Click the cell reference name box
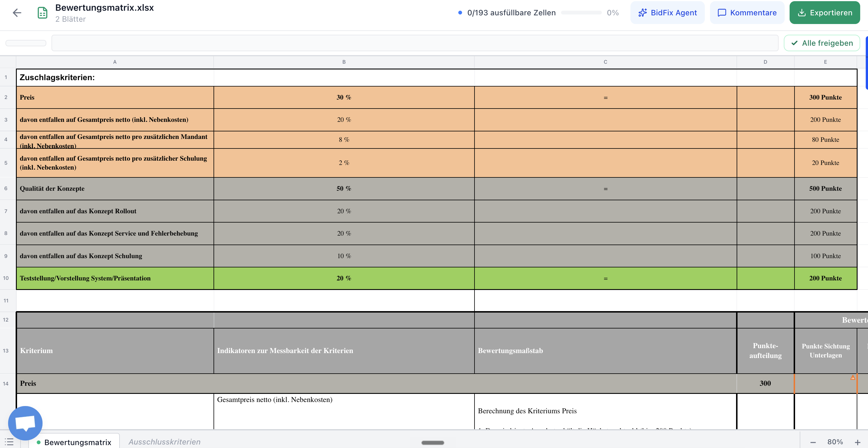Image resolution: width=868 pixels, height=448 pixels. [x=26, y=43]
